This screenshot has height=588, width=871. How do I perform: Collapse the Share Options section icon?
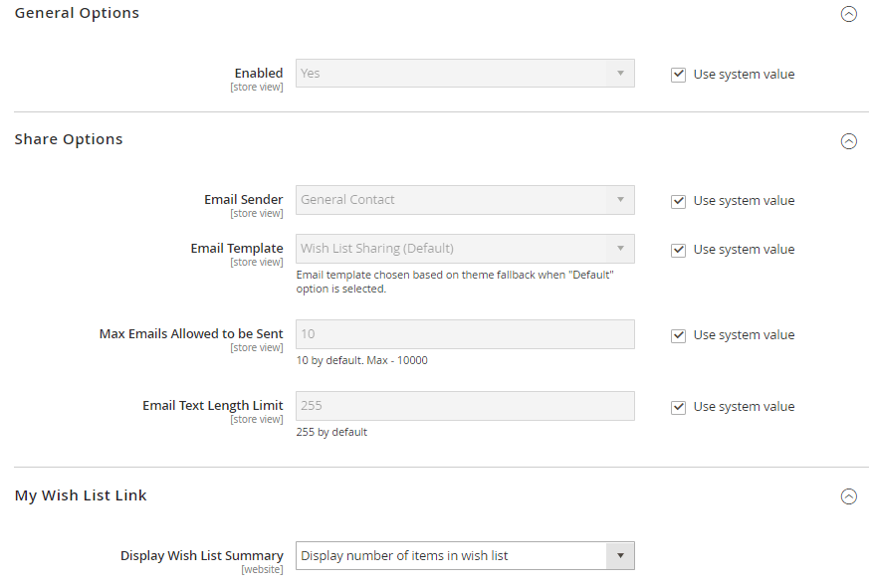848,141
